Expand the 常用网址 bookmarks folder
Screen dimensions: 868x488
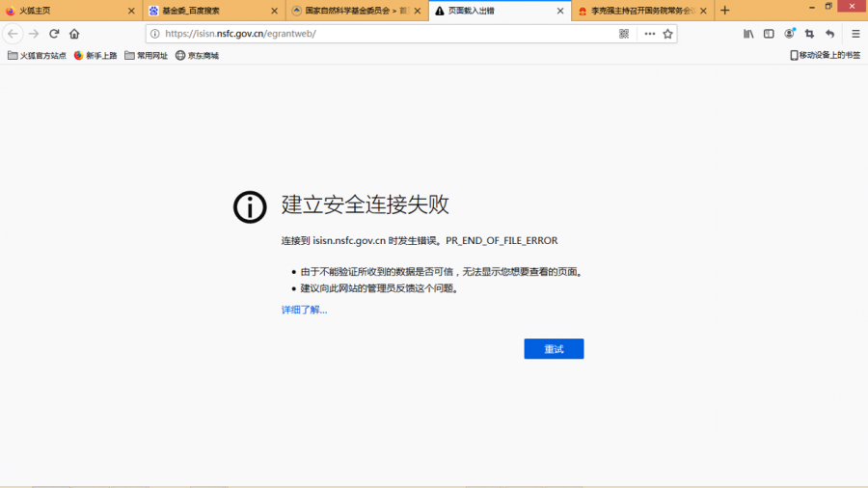[x=146, y=56]
